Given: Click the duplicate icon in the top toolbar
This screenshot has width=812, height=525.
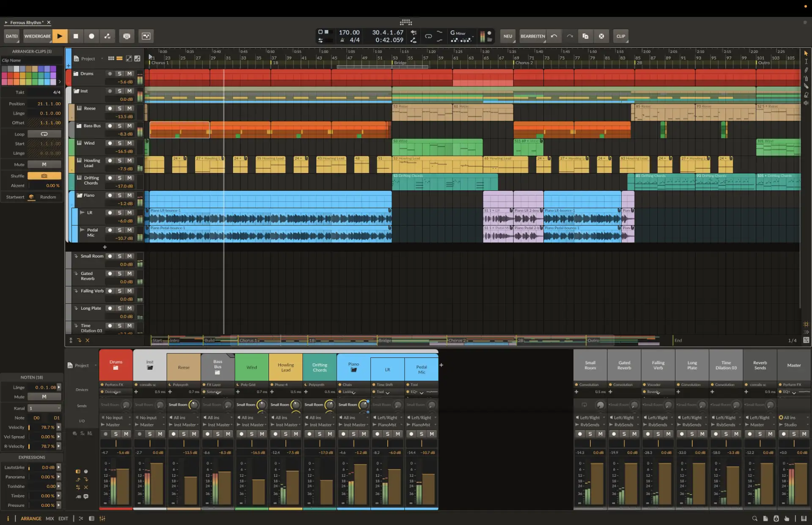Looking at the screenshot, I should click(x=585, y=36).
